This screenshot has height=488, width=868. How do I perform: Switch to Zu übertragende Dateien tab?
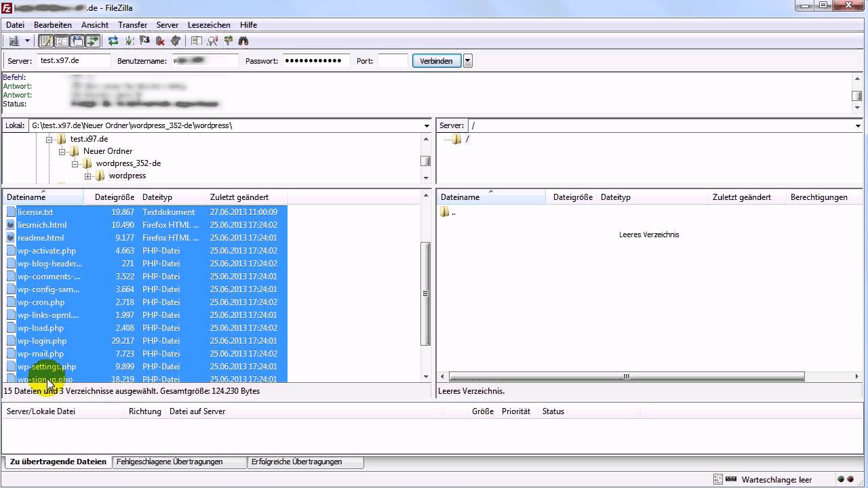tap(58, 462)
